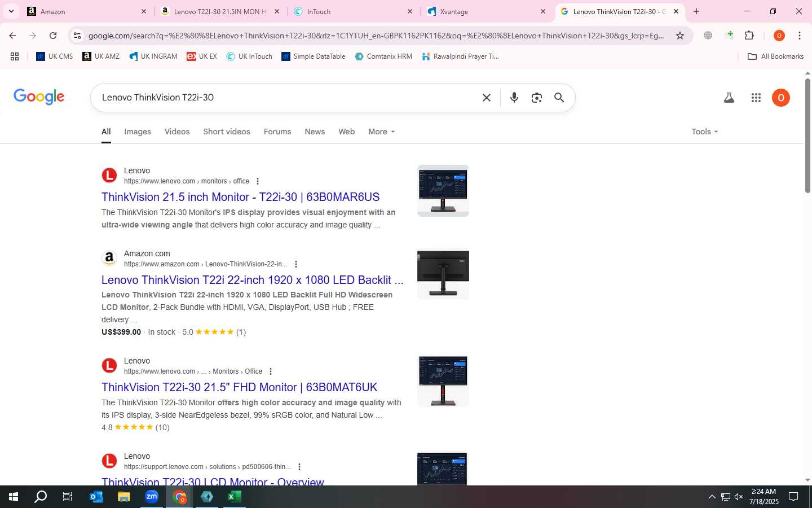Close the Xvantage browser tab
The height and width of the screenshot is (508, 812).
pos(543,11)
